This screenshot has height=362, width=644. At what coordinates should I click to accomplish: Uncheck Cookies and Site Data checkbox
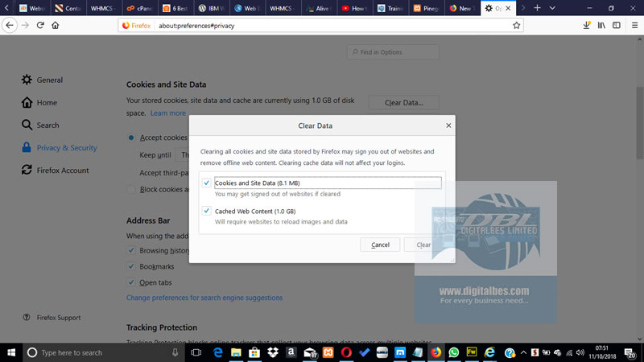(x=207, y=183)
